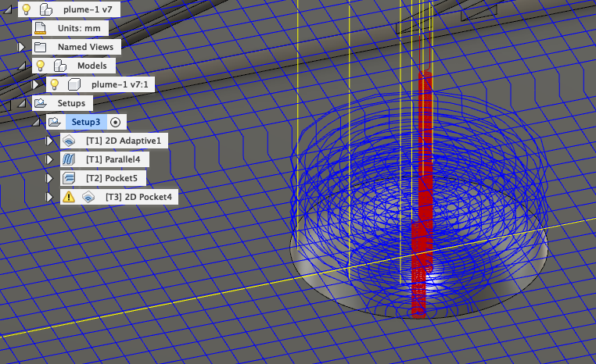596x364 pixels.
Task: Toggle the Models visibility light bulb
Action: click(x=41, y=66)
